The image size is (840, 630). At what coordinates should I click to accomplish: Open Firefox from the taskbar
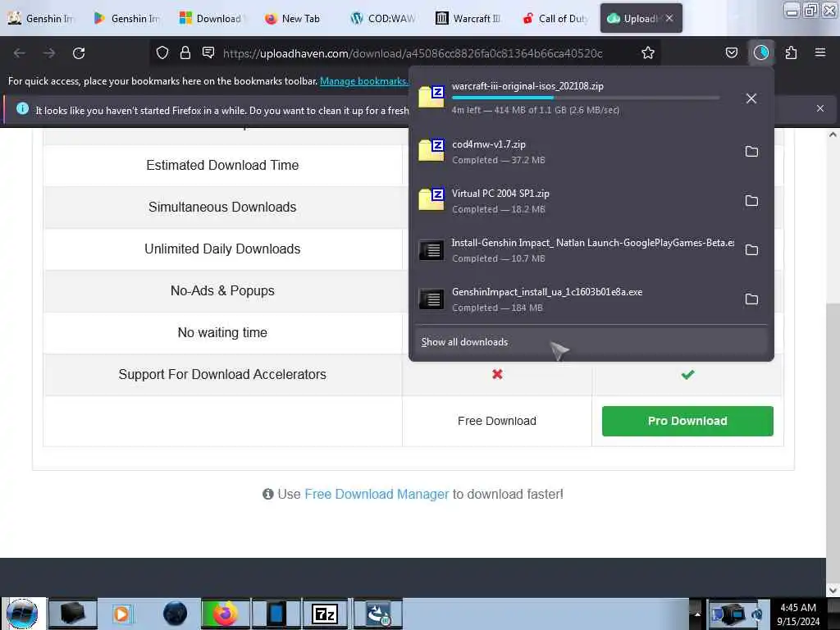click(x=225, y=614)
